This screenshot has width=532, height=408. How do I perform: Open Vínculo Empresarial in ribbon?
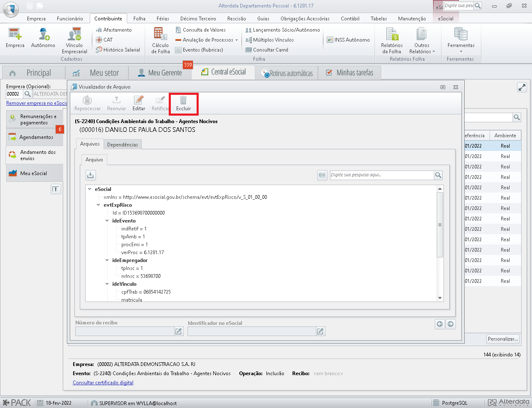(x=74, y=40)
